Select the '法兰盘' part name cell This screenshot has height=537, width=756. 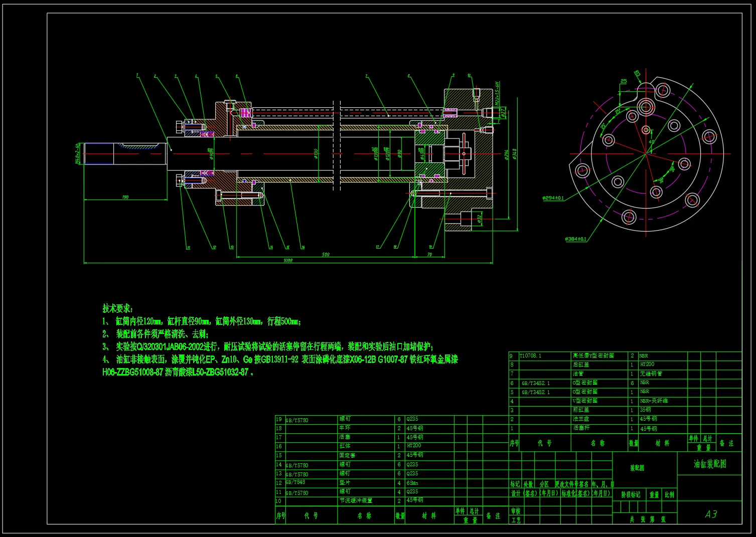[x=581, y=419]
